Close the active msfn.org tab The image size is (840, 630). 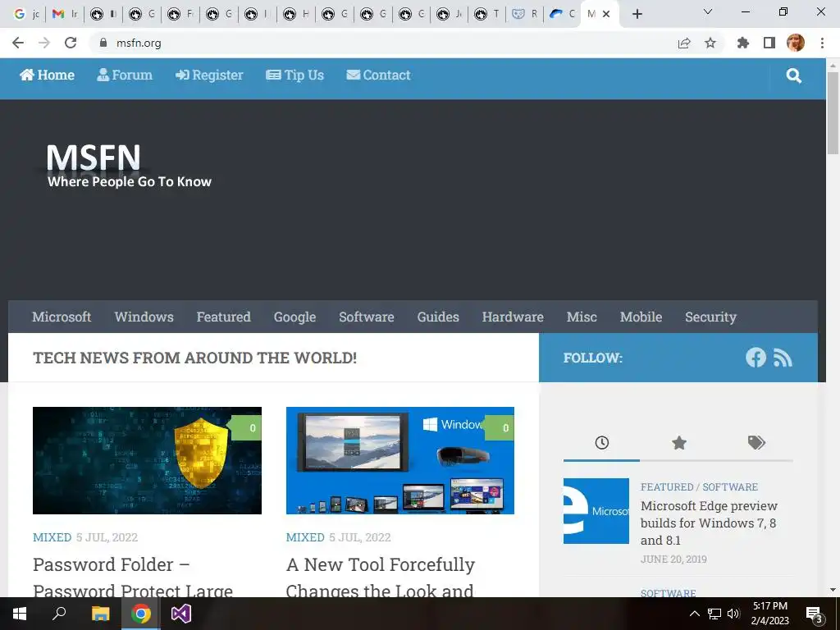[x=606, y=14]
